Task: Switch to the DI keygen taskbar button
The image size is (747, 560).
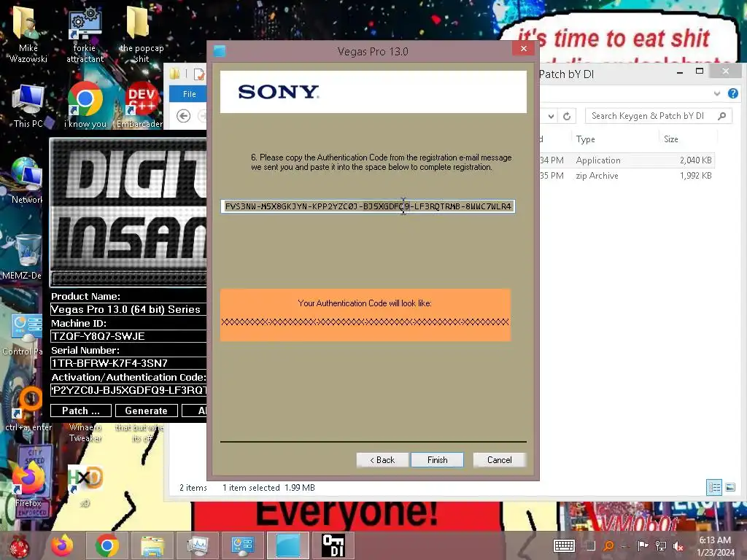Action: 333,545
